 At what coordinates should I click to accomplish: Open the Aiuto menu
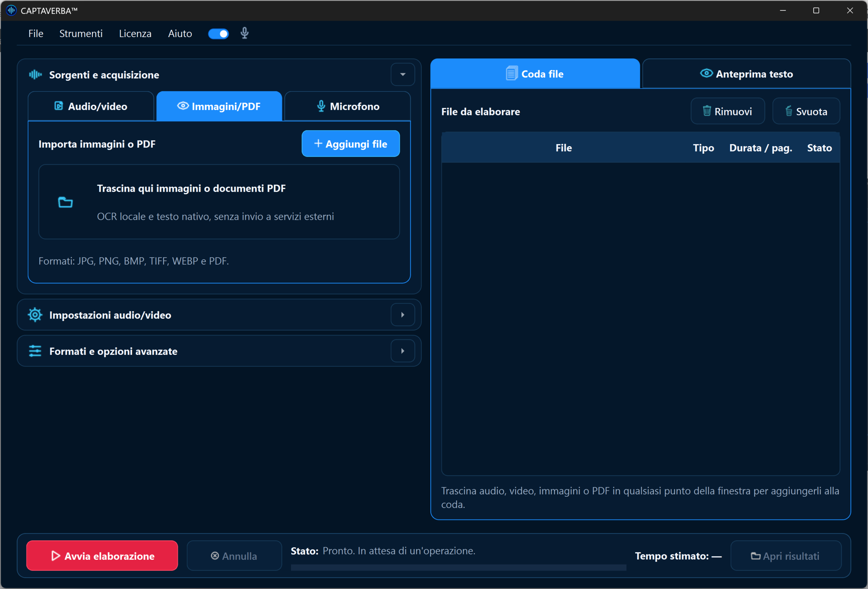tap(180, 34)
